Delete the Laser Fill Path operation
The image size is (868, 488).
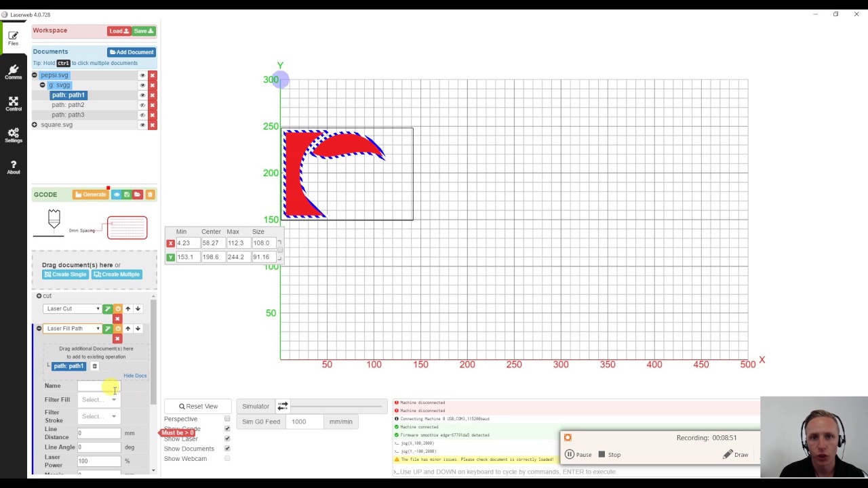[x=117, y=338]
